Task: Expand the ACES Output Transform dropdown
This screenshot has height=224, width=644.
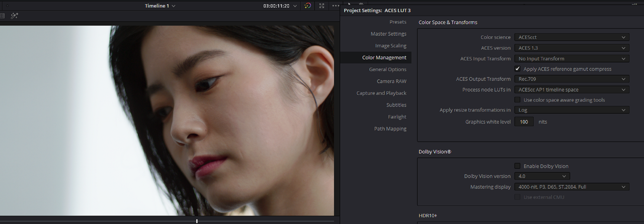Action: 572,79
